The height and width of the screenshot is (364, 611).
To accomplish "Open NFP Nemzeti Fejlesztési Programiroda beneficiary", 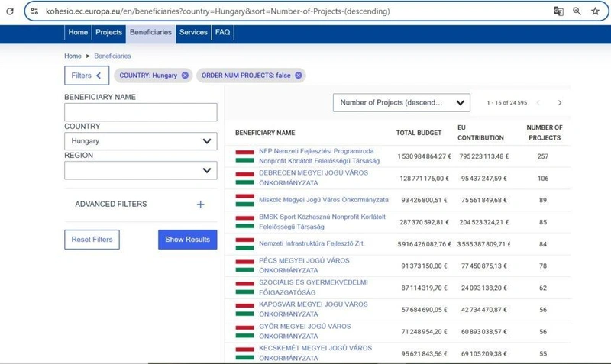I will (x=319, y=156).
